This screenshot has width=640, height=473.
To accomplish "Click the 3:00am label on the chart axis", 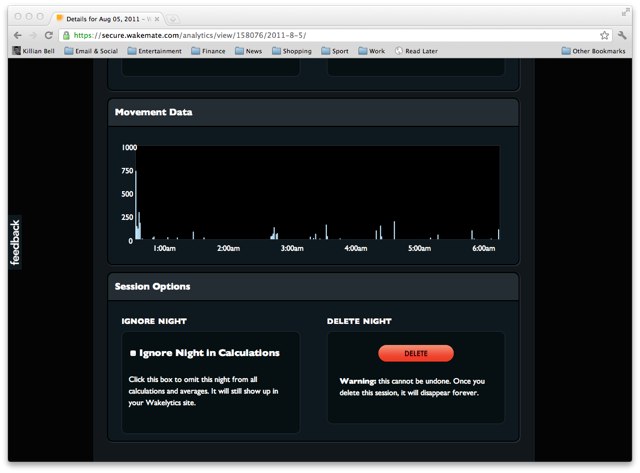I will pos(292,248).
